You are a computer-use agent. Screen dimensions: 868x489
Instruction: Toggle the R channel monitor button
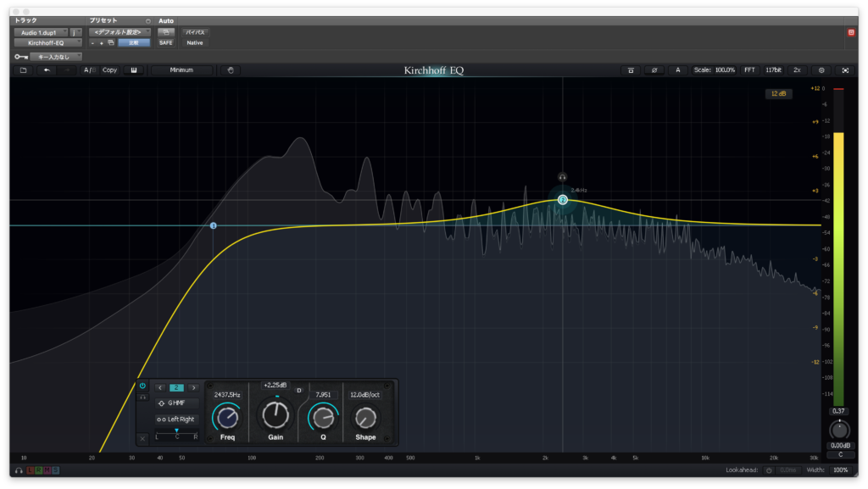(x=38, y=470)
